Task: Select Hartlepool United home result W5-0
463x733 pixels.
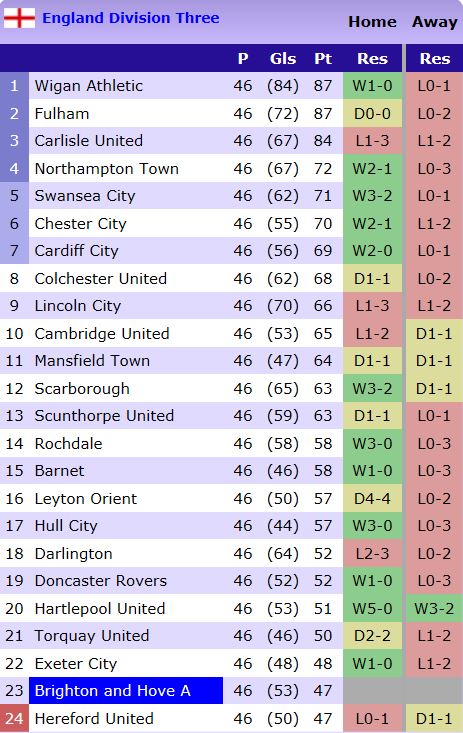Action: point(372,608)
